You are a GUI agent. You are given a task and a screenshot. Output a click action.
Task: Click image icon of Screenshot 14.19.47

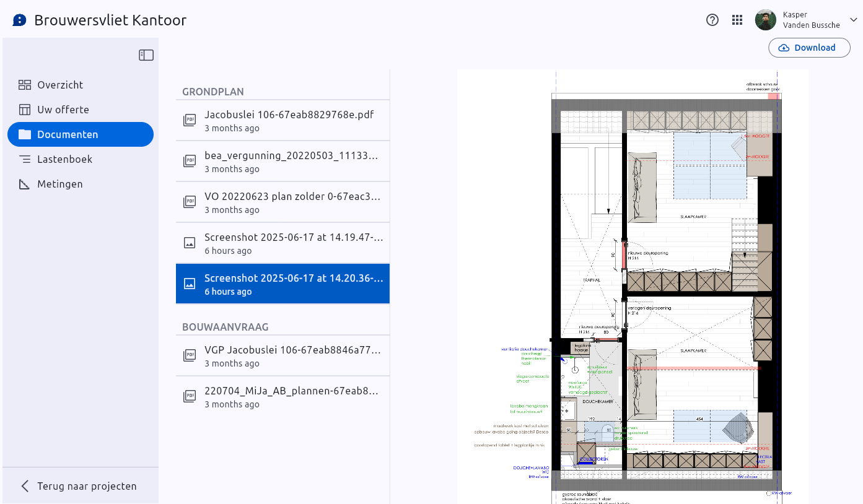(x=190, y=243)
